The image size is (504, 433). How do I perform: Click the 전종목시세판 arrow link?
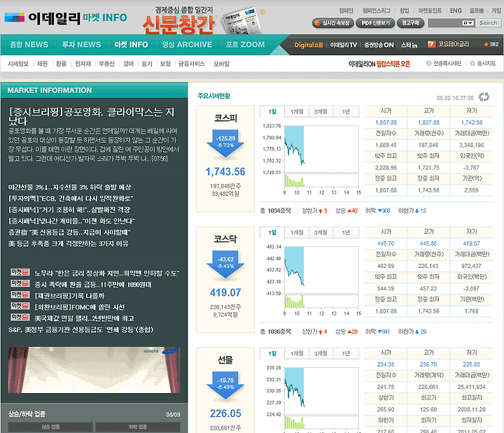point(444,63)
